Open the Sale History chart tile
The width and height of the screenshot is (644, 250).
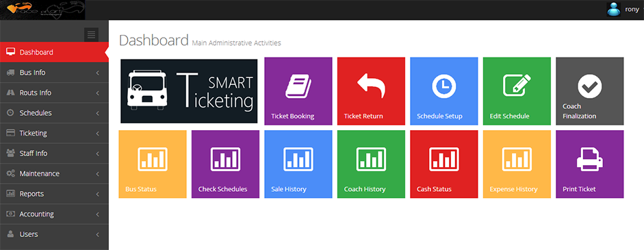pos(298,164)
